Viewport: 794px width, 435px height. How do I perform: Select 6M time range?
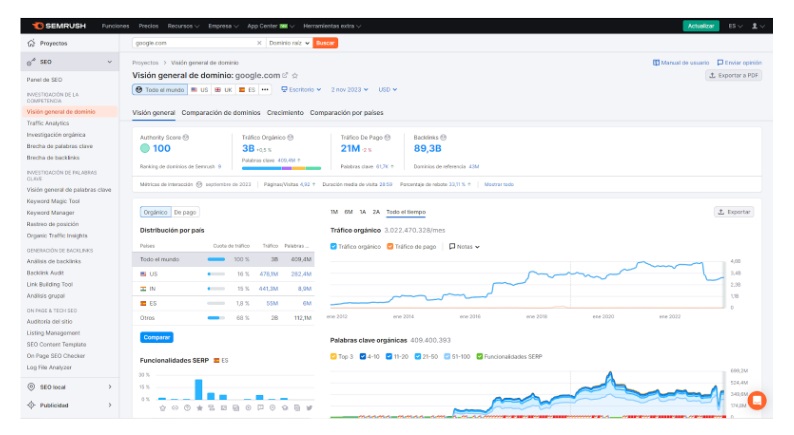tap(348, 212)
